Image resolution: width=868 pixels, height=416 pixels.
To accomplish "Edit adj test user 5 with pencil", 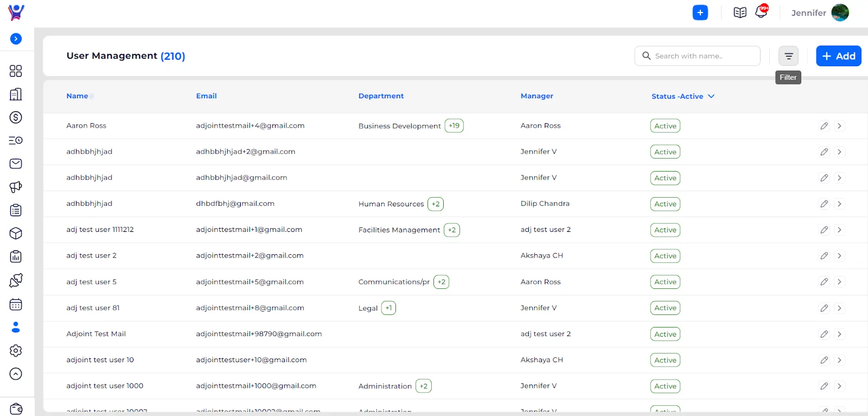I will (824, 282).
